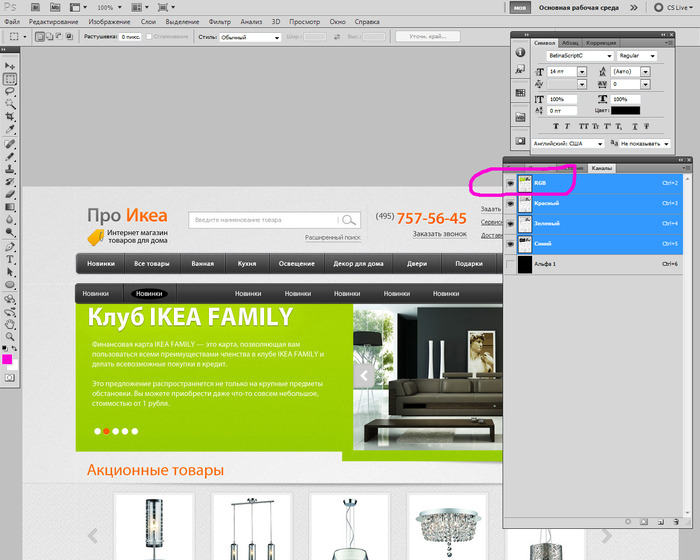Open the Редактирование menu
Viewport: 700px width, 560px height.
53,21
